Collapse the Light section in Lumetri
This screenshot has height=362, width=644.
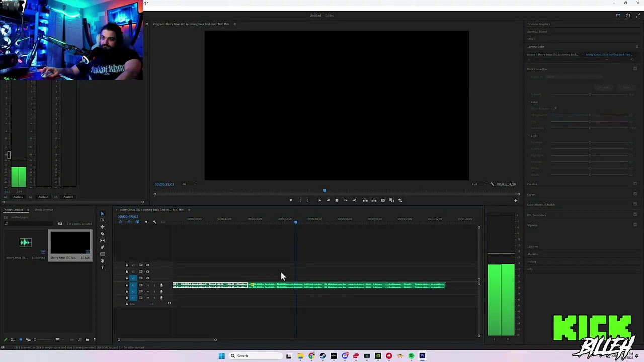(x=529, y=136)
